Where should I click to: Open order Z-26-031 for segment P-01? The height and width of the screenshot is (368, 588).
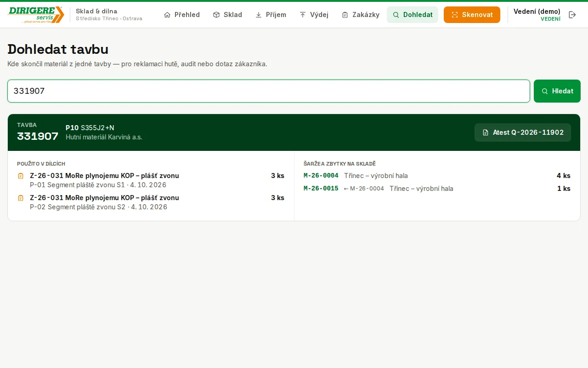[104, 176]
